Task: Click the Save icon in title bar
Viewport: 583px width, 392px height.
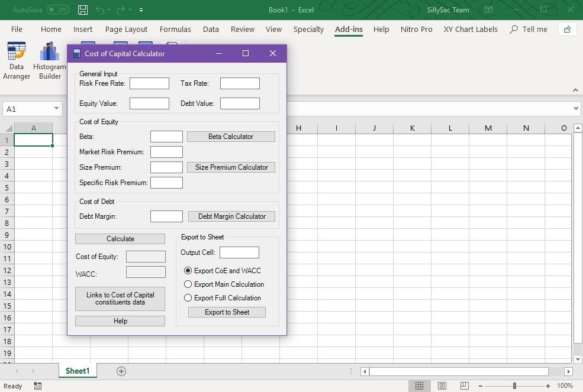Action: (x=83, y=10)
